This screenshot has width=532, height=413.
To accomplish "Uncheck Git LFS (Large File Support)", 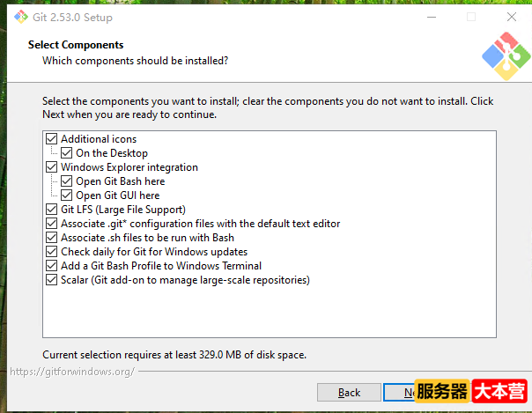I will 51,210.
